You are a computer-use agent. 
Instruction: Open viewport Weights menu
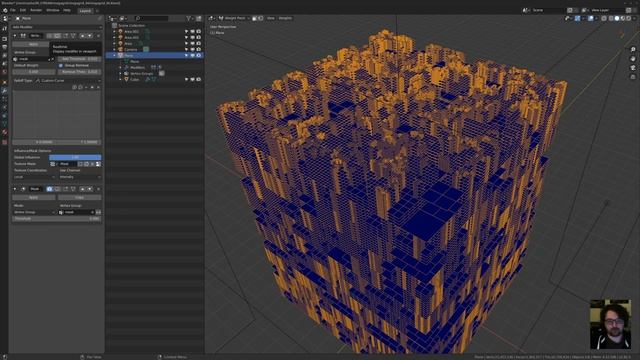click(285, 18)
